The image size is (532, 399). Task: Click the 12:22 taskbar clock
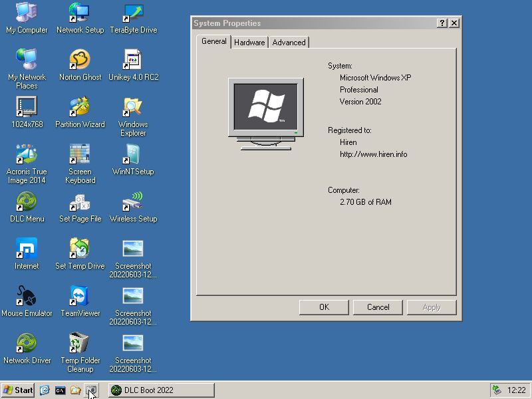coord(516,390)
